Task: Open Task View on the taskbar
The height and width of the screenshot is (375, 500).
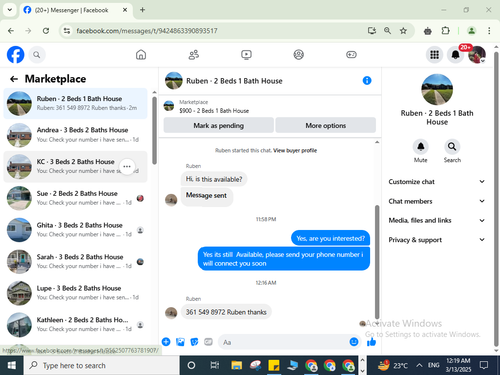Action: [x=214, y=365]
